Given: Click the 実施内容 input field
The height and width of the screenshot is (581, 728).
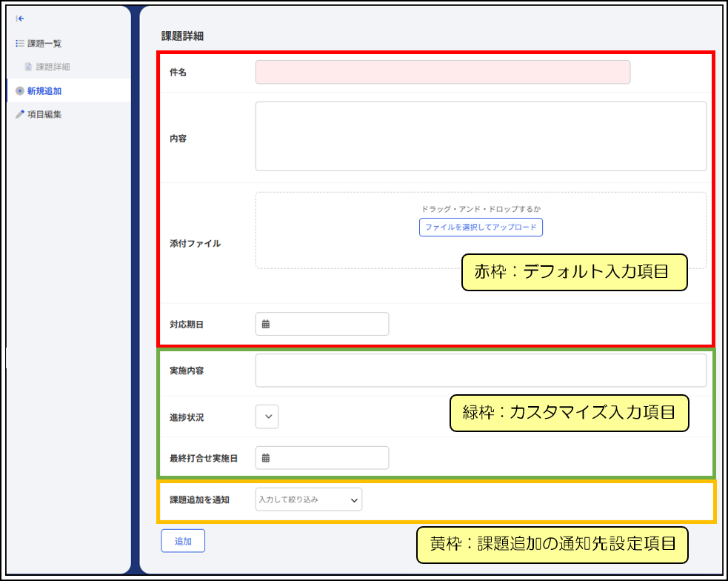Looking at the screenshot, I should pyautogui.click(x=481, y=370).
